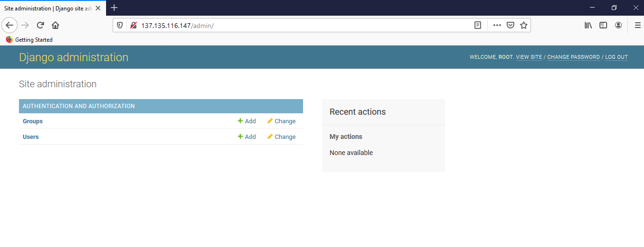
Task: Open page actions three-dots menu
Action: coord(497,25)
